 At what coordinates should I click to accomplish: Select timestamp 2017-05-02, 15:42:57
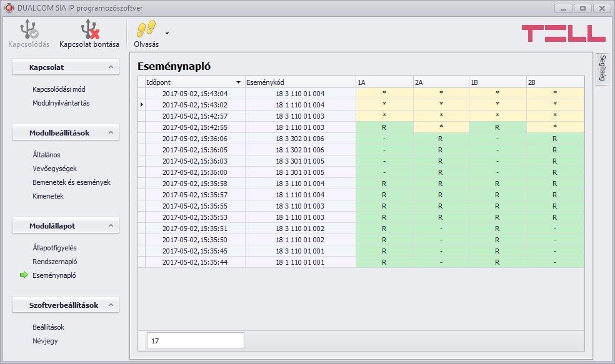click(195, 116)
